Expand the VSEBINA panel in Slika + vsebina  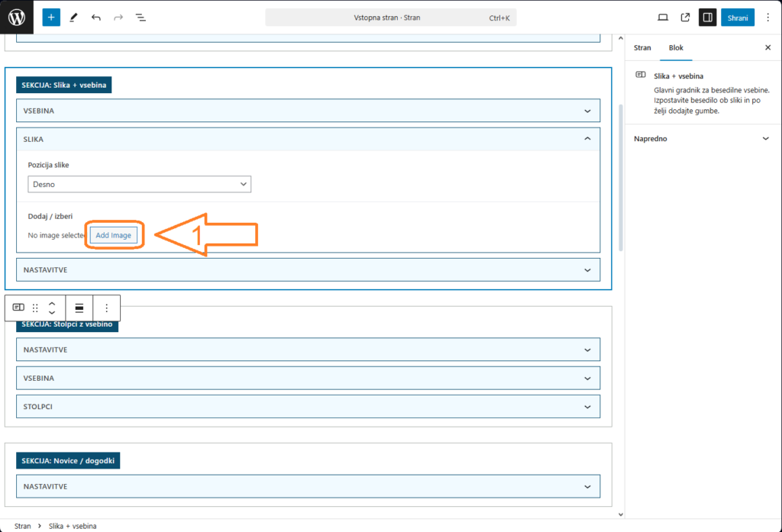[308, 111]
